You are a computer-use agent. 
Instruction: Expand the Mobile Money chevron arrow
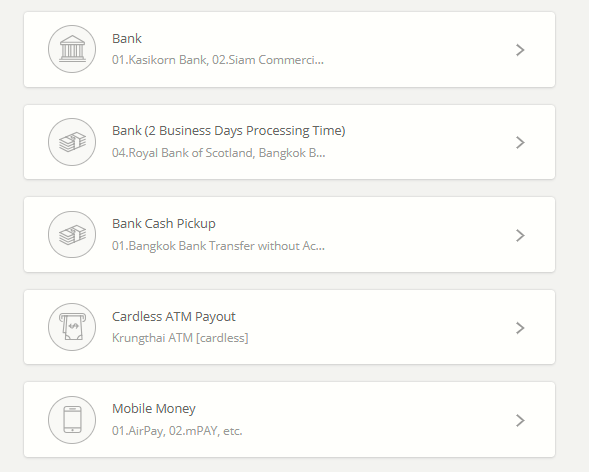(x=520, y=421)
